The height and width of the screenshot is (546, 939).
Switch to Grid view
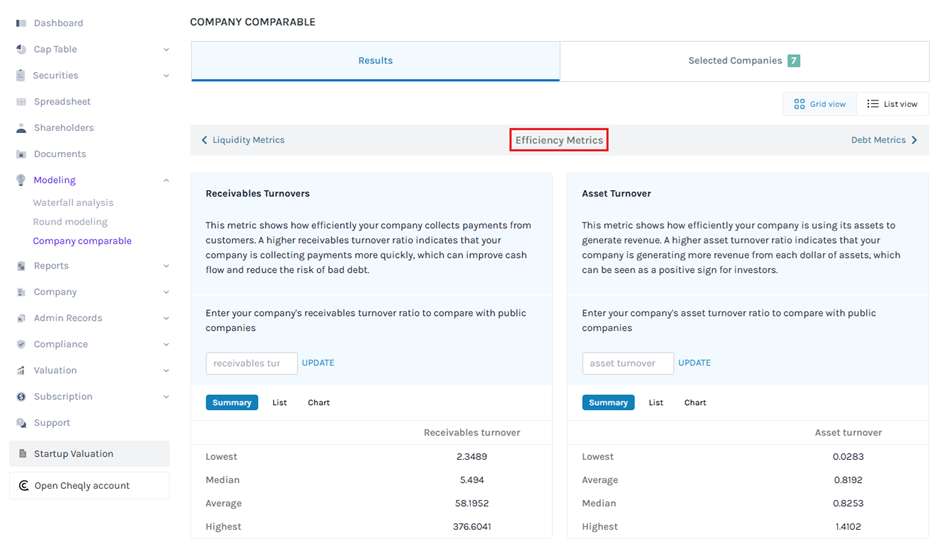click(x=819, y=104)
